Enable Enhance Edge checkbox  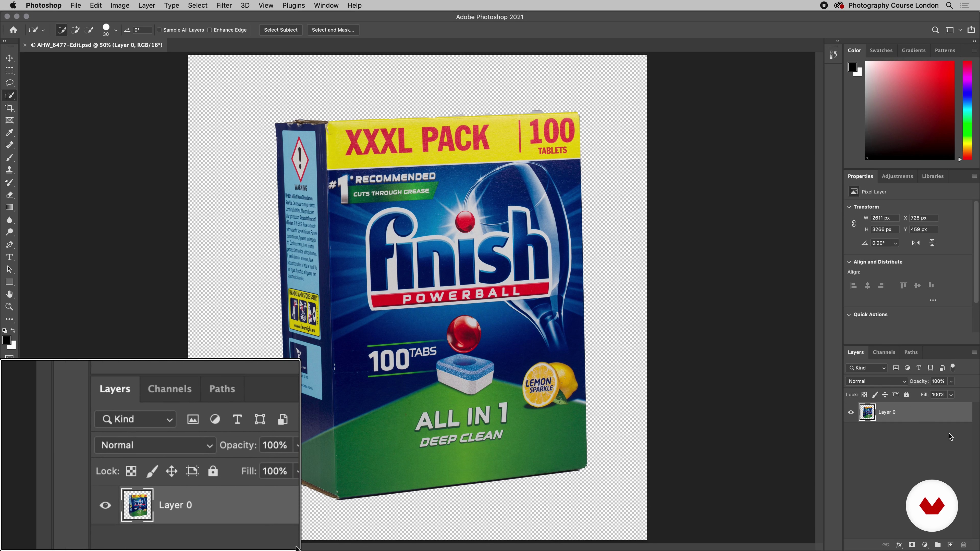click(x=210, y=30)
